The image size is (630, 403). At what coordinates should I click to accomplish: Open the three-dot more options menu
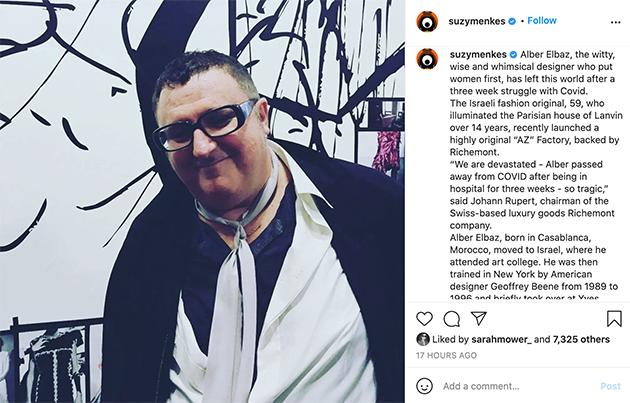click(615, 23)
